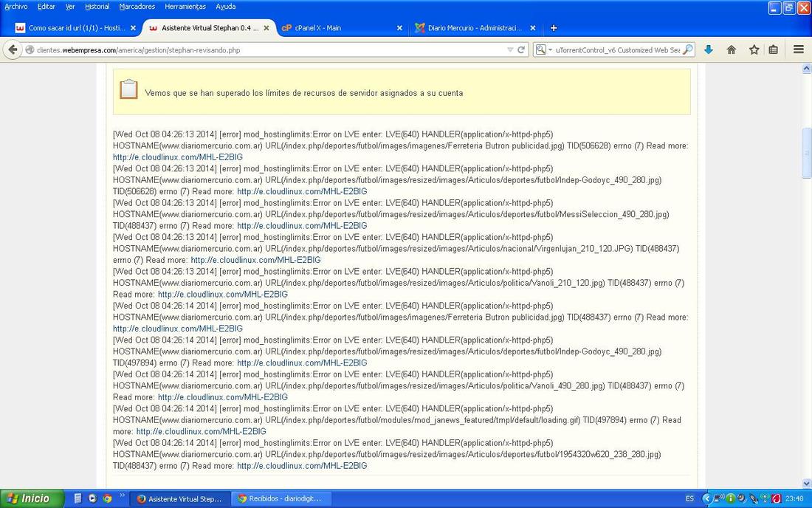Open a new tab with the plus button
The width and height of the screenshot is (812, 508).
(x=554, y=28)
